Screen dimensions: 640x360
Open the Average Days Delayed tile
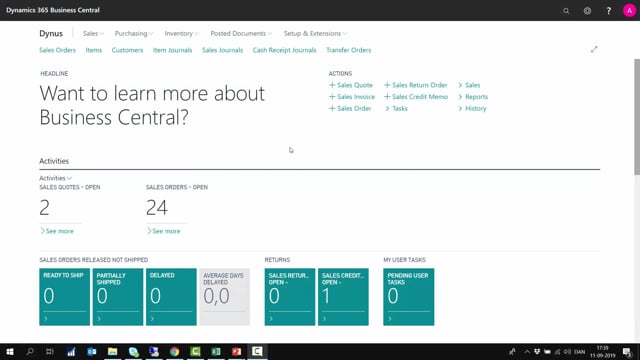224,297
